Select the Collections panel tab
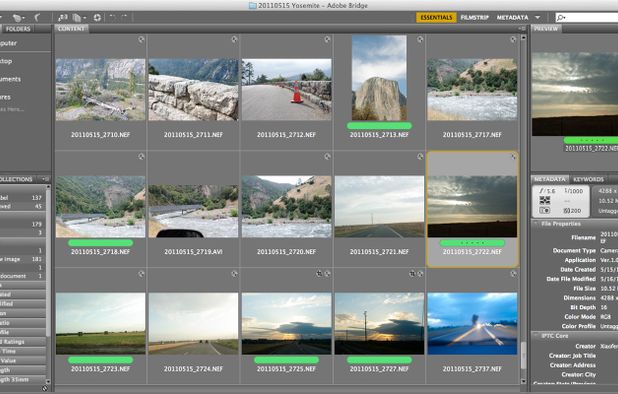 click(16, 179)
